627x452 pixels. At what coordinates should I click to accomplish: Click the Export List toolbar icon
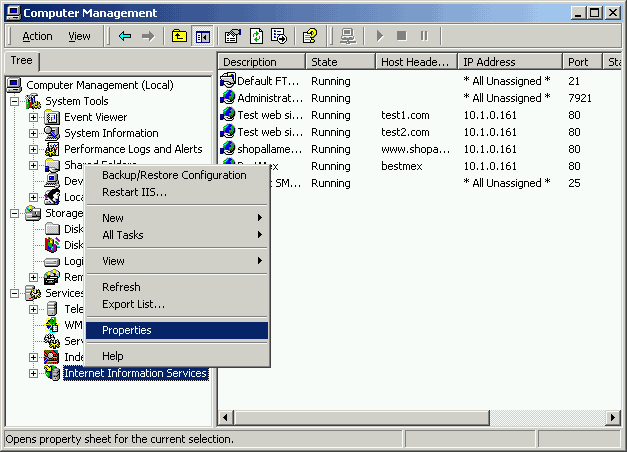click(279, 36)
